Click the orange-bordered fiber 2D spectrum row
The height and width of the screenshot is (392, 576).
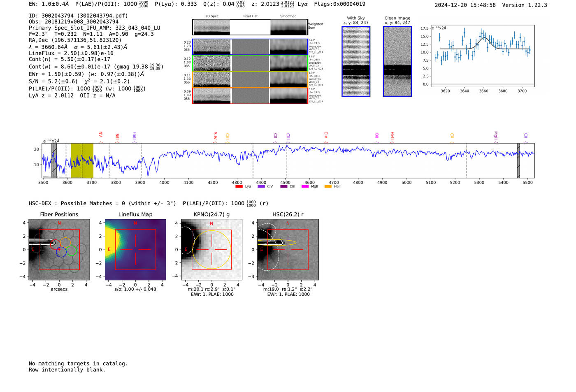(x=250, y=79)
